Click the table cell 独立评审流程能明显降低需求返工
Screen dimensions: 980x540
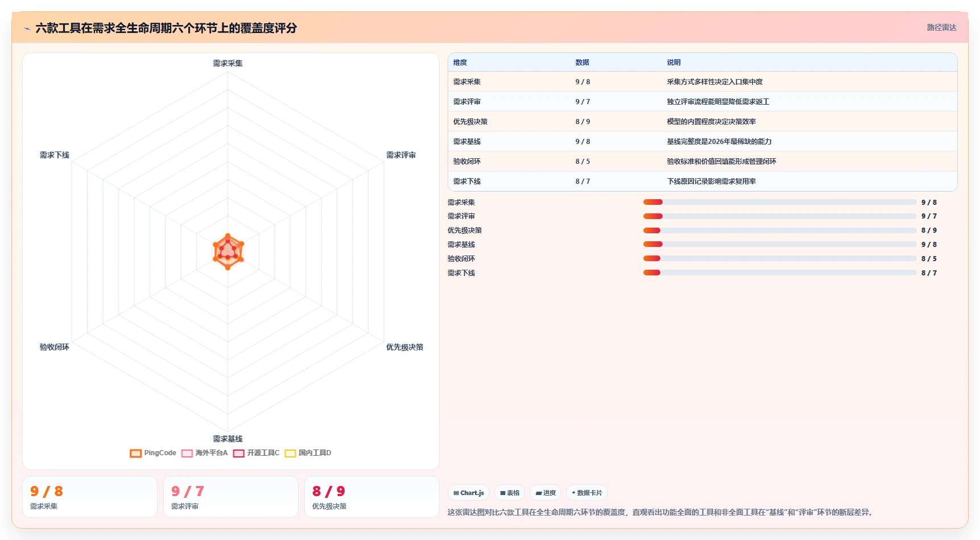click(718, 102)
